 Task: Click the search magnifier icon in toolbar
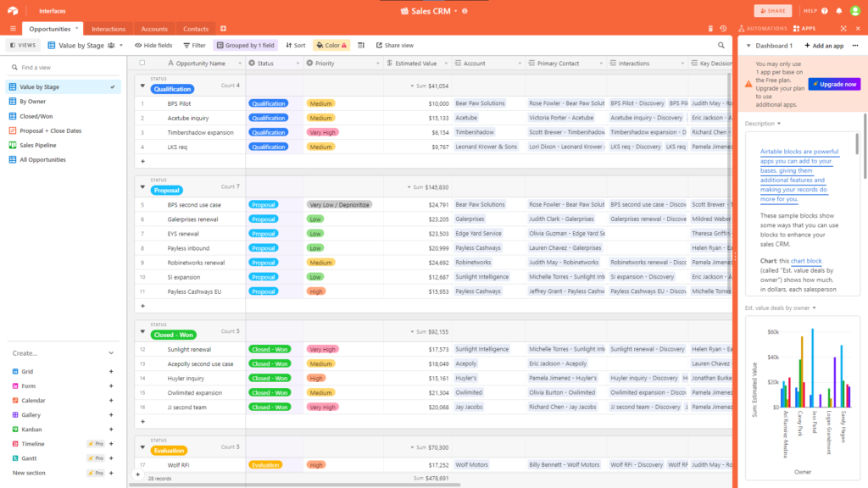point(722,45)
